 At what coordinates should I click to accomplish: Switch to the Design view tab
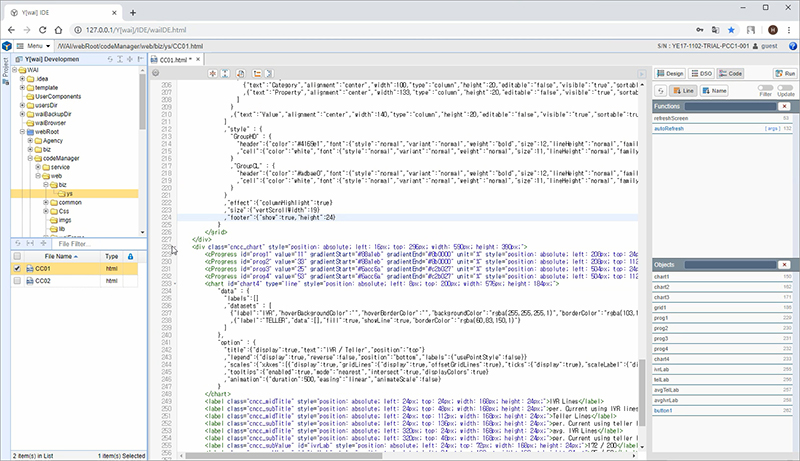671,74
